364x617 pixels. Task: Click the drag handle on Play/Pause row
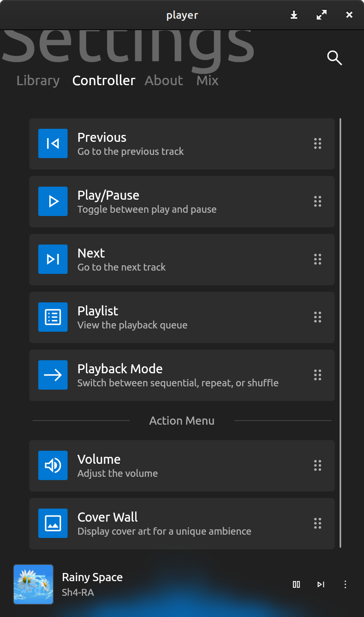point(318,201)
